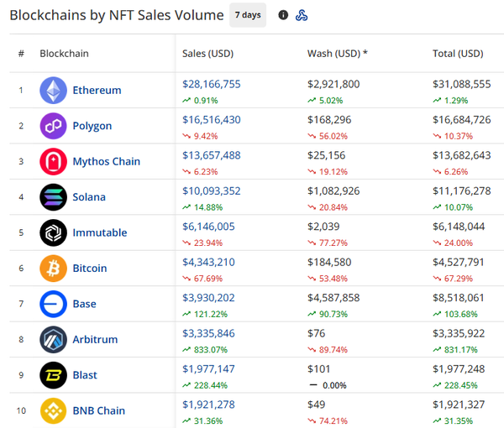Viewport: 504px width, 428px height.
Task: Click the Polygon logo icon
Action: (53, 126)
